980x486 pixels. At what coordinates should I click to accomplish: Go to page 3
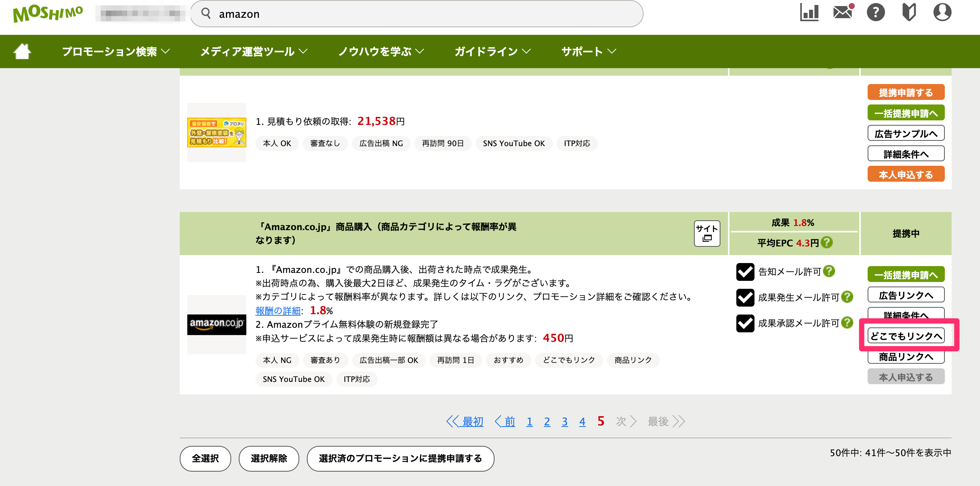565,422
